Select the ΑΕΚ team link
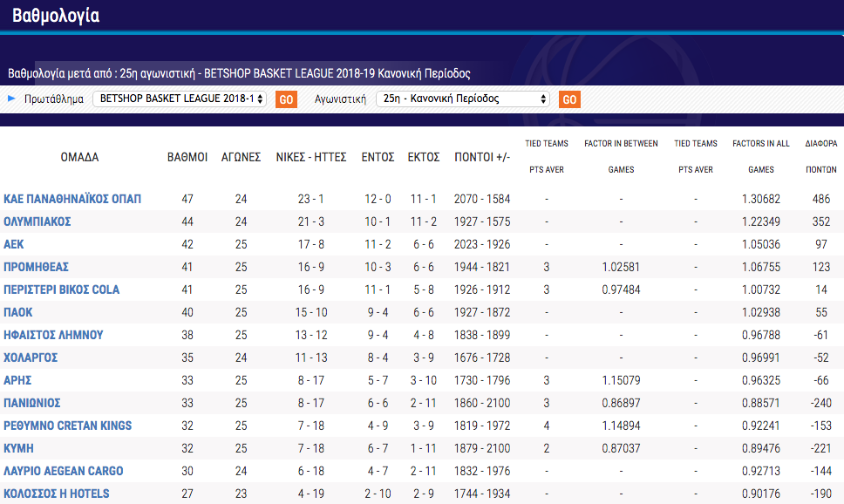The image size is (844, 504). pos(14,244)
